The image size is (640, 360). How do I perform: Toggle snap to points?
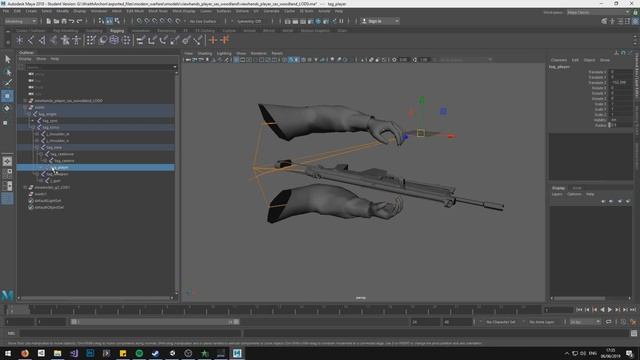point(155,21)
